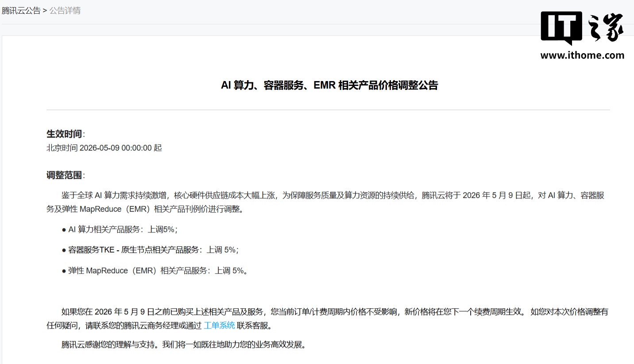Click the 容器服务TKE 上调 5% list item

(153, 250)
